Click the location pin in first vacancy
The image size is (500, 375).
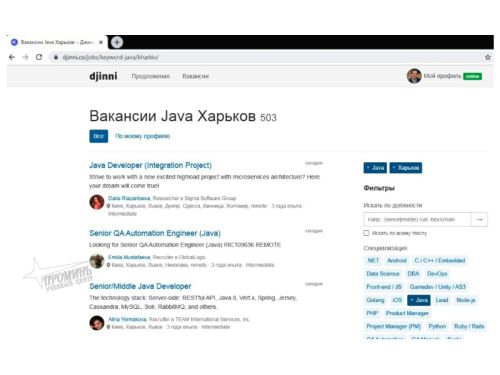pyautogui.click(x=108, y=206)
